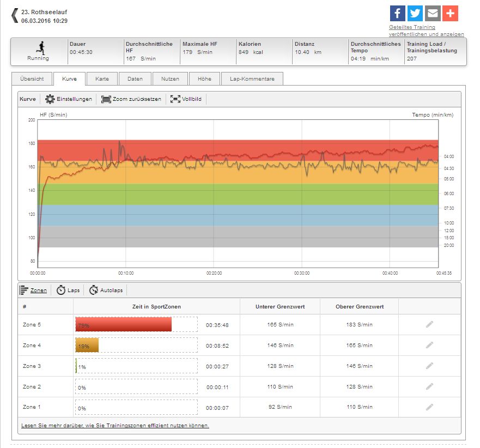Image resolution: width=480 pixels, height=448 pixels.
Task: Share training via email envelope icon
Action: 433,13
